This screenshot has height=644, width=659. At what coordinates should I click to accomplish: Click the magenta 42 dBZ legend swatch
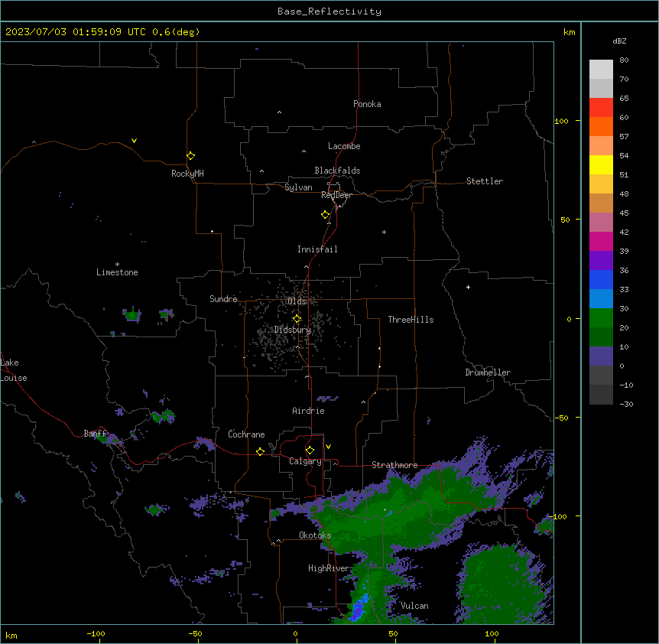tap(601, 241)
